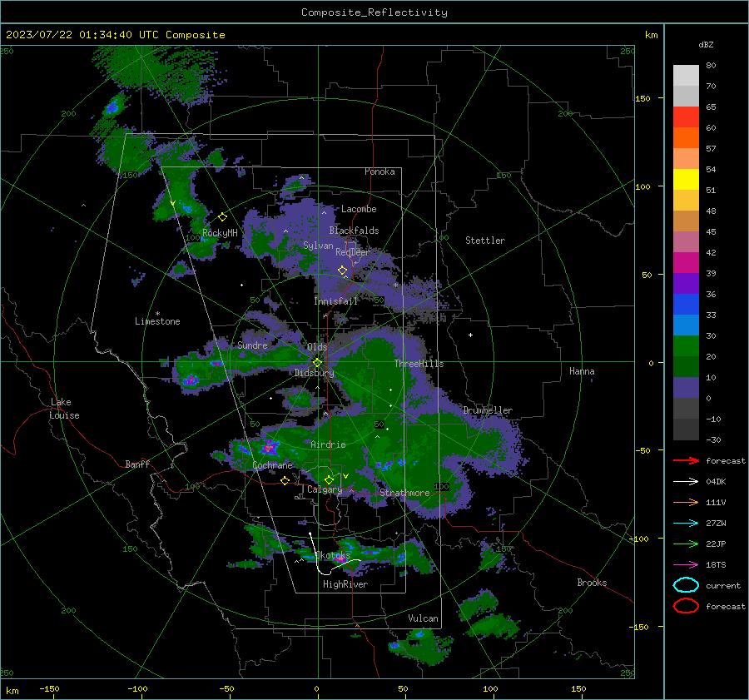Image resolution: width=749 pixels, height=700 pixels.
Task: Select the 39 dBZ purple color swatch
Action: tap(686, 283)
